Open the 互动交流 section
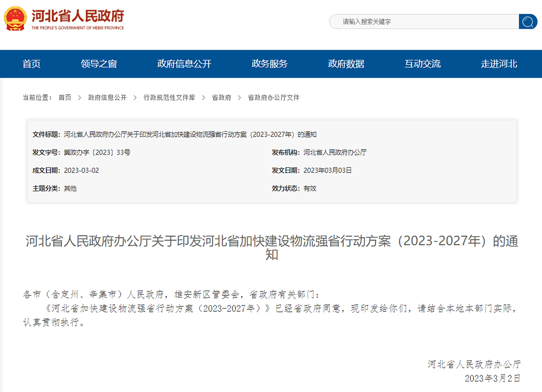 pos(423,64)
